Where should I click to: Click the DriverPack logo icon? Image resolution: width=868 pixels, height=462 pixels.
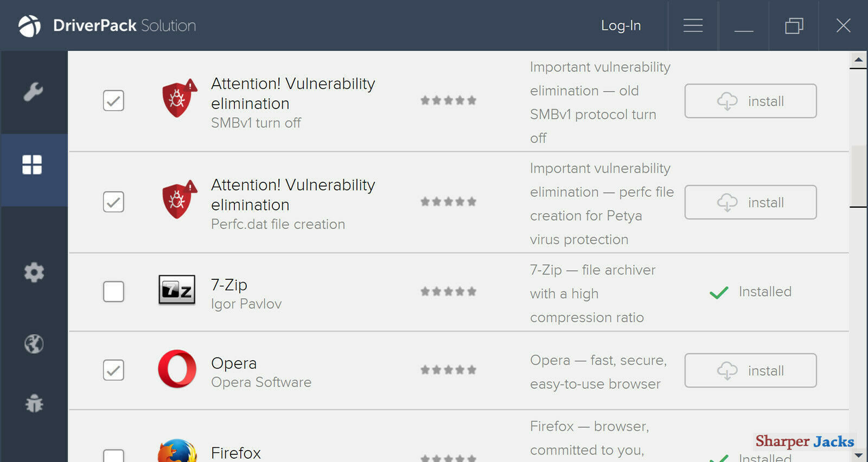pyautogui.click(x=29, y=25)
